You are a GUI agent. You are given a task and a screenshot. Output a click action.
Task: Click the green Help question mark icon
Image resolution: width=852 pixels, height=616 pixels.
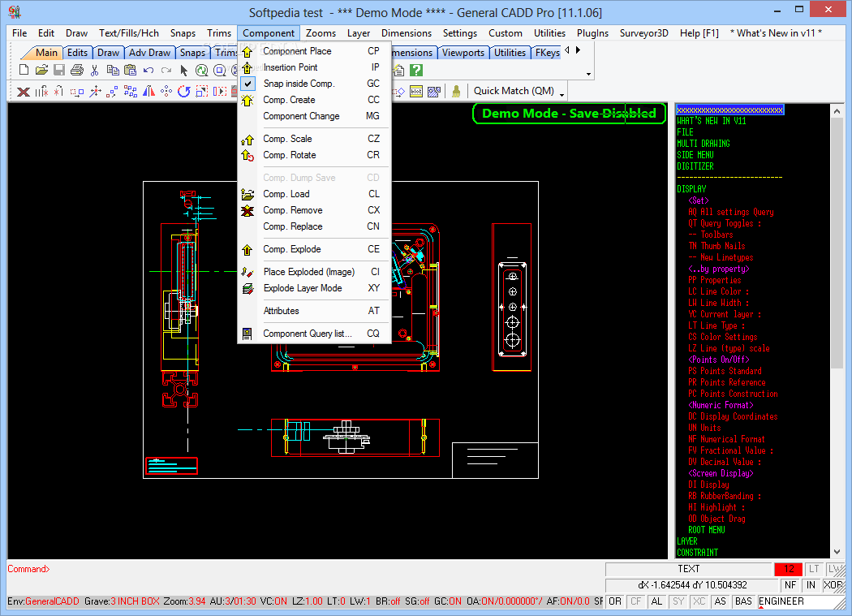click(x=416, y=70)
